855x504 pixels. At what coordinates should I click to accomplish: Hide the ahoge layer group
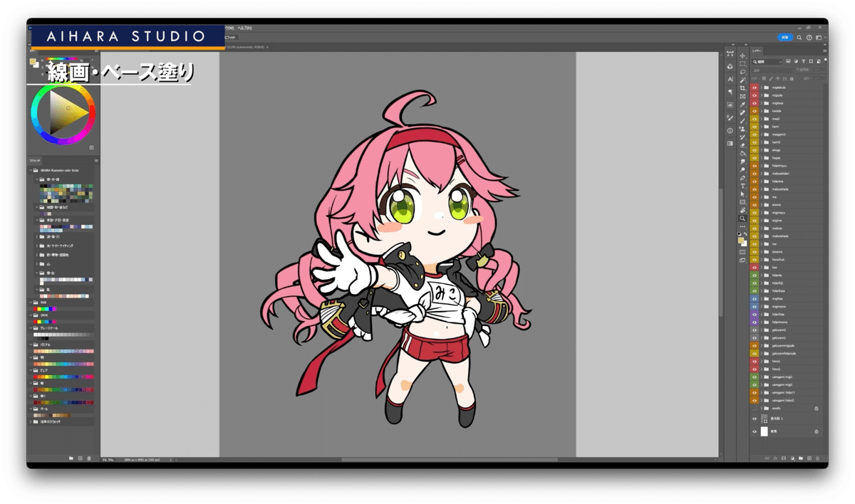[x=755, y=149]
